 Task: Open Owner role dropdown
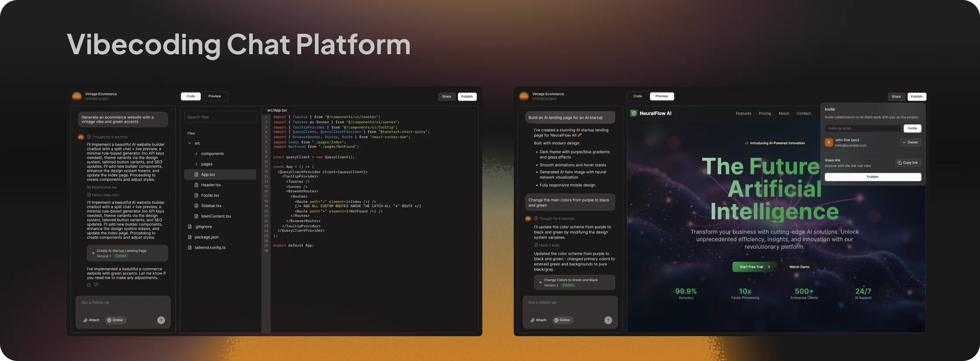(x=910, y=142)
